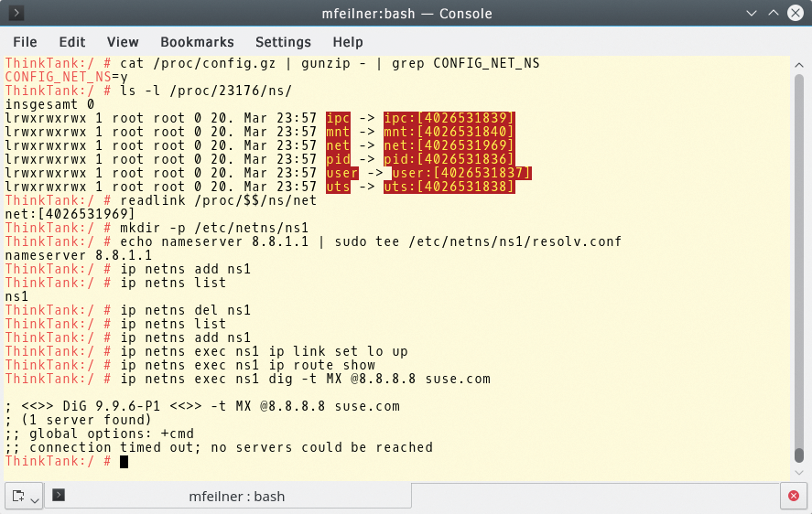Click the 'connection timed out' message line
Image resolution: width=812 pixels, height=514 pixels.
point(219,447)
